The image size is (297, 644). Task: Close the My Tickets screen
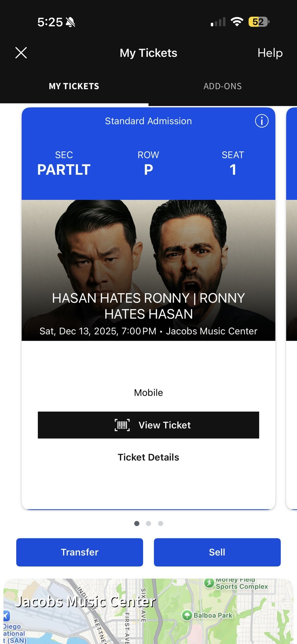[21, 53]
